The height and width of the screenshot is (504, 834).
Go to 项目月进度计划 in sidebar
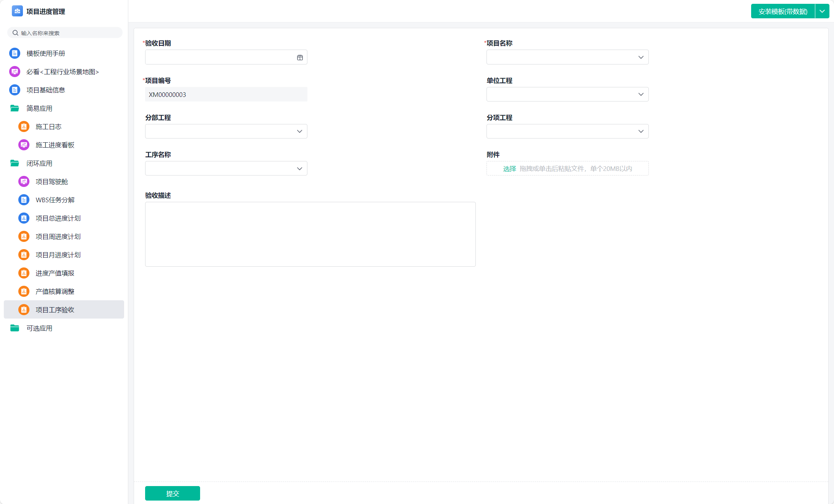(58, 255)
